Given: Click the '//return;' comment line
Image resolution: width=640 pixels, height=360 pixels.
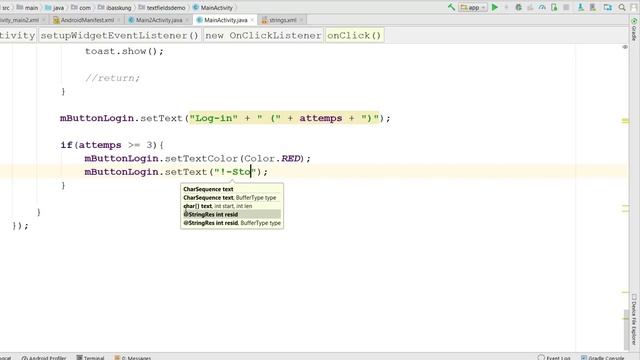Looking at the screenshot, I should click(x=112, y=78).
